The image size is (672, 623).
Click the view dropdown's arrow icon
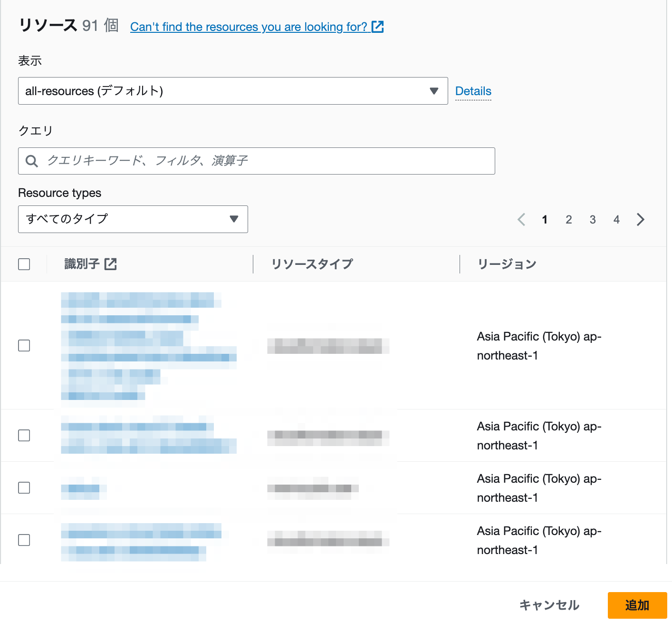coord(434,91)
